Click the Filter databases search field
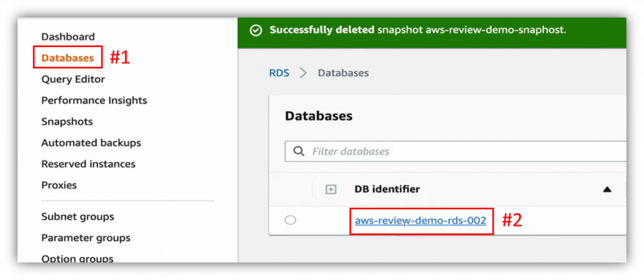Viewport: 644px width, 280px height. [x=455, y=151]
